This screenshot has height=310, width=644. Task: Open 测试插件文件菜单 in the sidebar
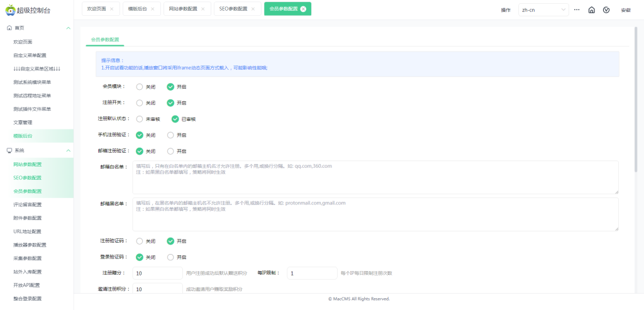[37, 109]
